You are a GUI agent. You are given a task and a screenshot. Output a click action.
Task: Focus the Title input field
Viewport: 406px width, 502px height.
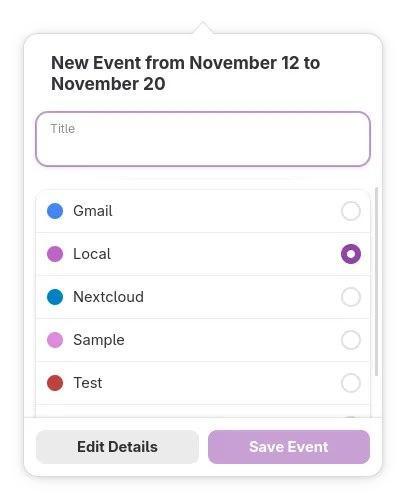point(203,139)
